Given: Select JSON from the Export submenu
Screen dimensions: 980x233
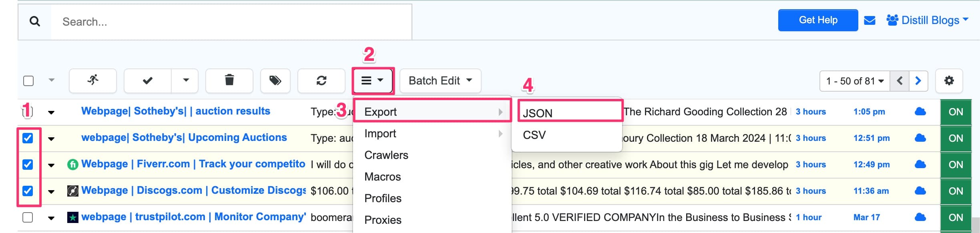Looking at the screenshot, I should point(538,113).
